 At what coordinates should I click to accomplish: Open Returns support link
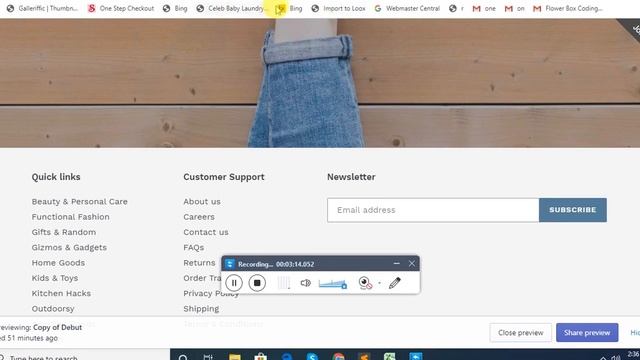coord(199,263)
